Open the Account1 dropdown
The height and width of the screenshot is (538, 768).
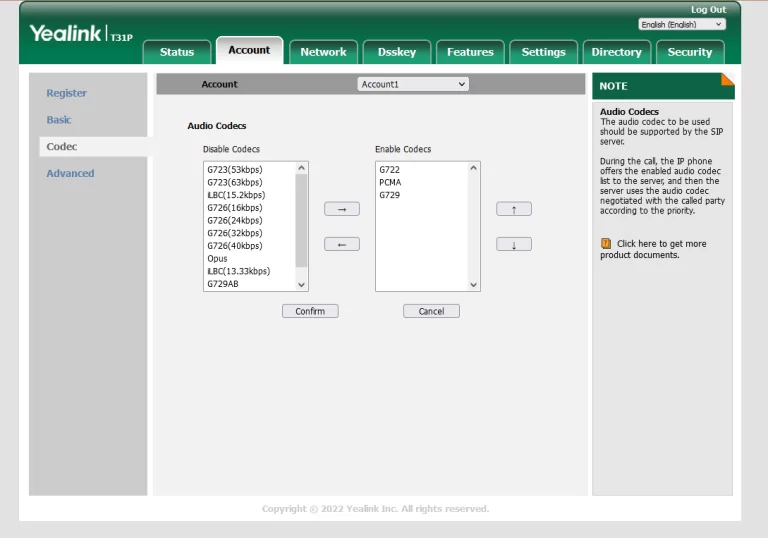point(413,85)
